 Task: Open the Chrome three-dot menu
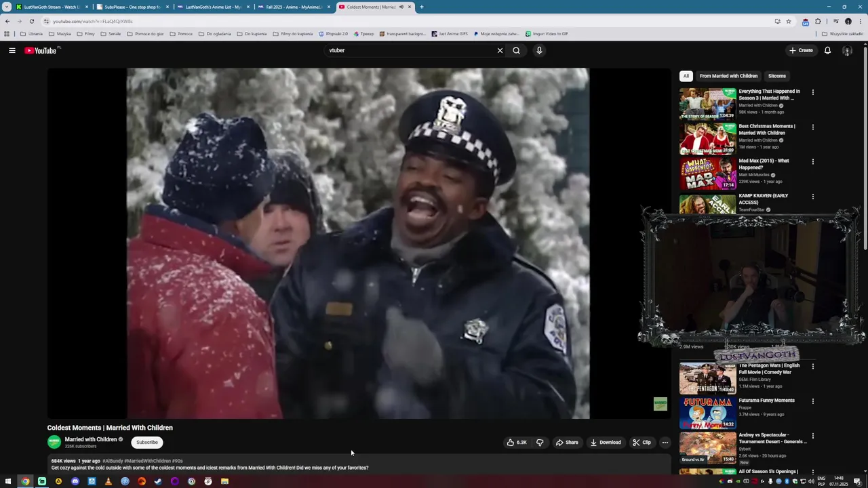(x=859, y=21)
